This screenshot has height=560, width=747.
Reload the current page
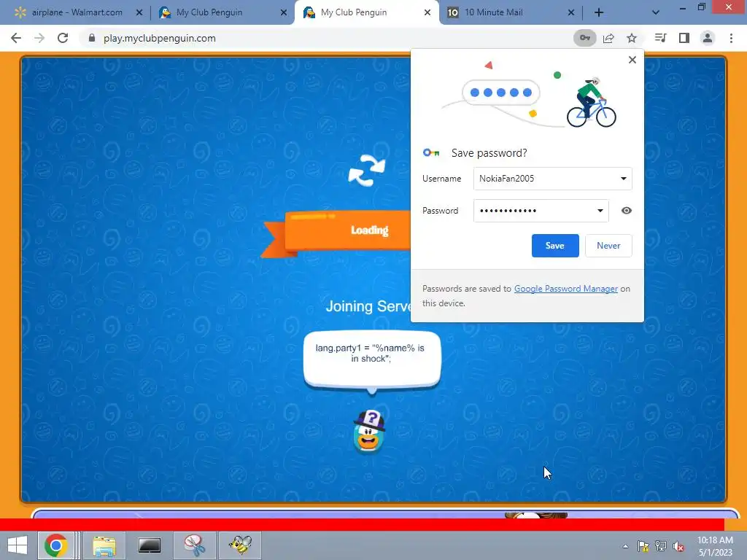(63, 38)
